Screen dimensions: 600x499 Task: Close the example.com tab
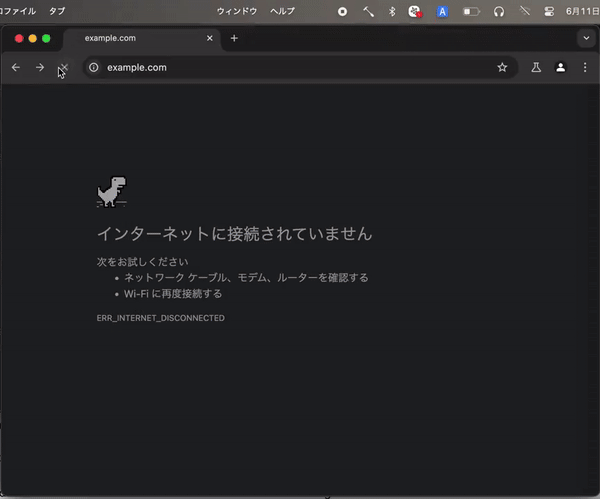[210, 38]
